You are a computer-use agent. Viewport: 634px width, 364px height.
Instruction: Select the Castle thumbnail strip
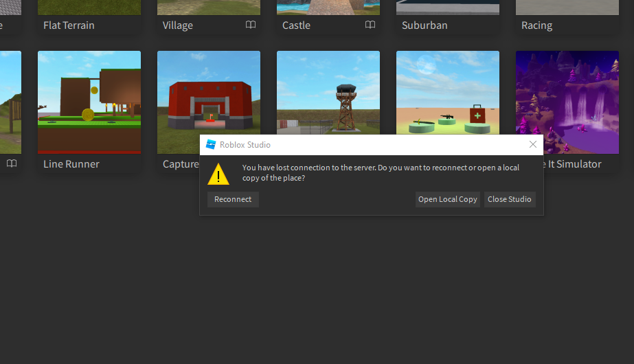tap(328, 8)
